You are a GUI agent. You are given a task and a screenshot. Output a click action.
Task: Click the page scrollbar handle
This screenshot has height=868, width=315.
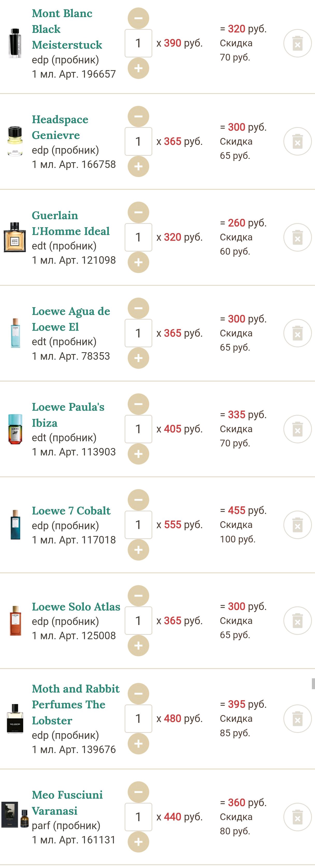pyautogui.click(x=313, y=684)
